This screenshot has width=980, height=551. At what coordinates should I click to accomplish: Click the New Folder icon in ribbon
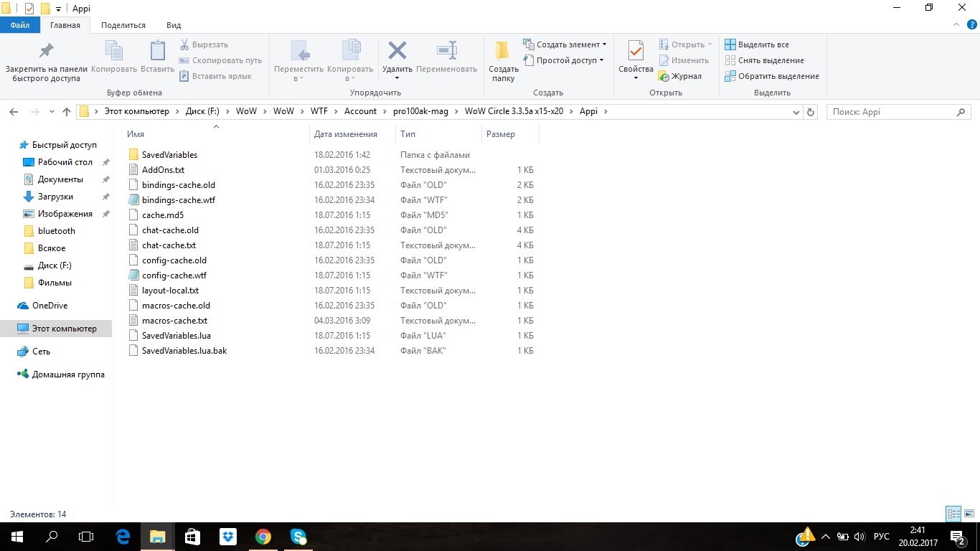pos(503,51)
